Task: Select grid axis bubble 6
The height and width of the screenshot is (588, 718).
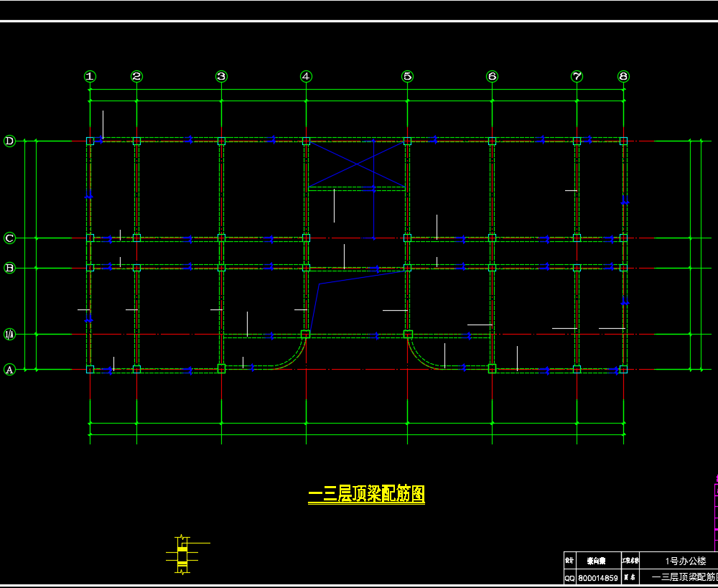Action: pos(492,76)
